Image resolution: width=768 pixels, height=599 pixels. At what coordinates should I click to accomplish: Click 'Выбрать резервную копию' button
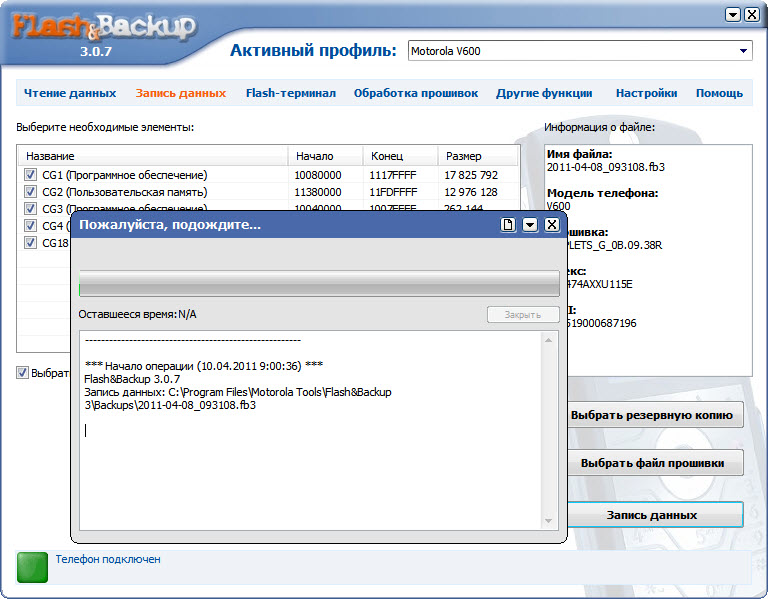(x=655, y=415)
